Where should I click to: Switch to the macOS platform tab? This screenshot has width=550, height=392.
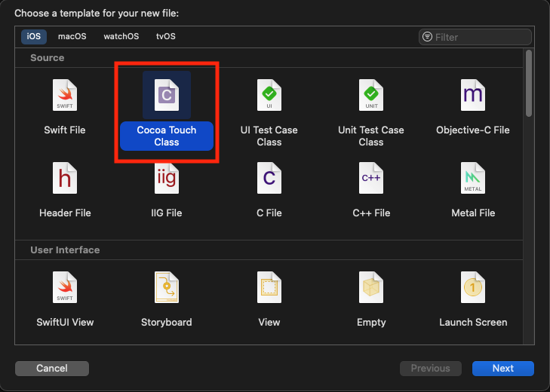pos(72,36)
